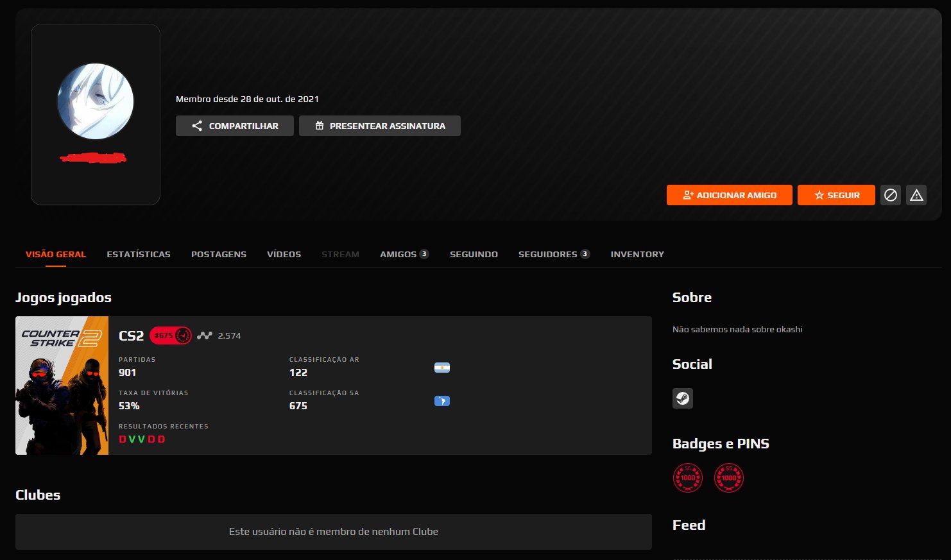This screenshot has width=951, height=560.
Task: Click the block user icon beside Seguir
Action: point(891,195)
